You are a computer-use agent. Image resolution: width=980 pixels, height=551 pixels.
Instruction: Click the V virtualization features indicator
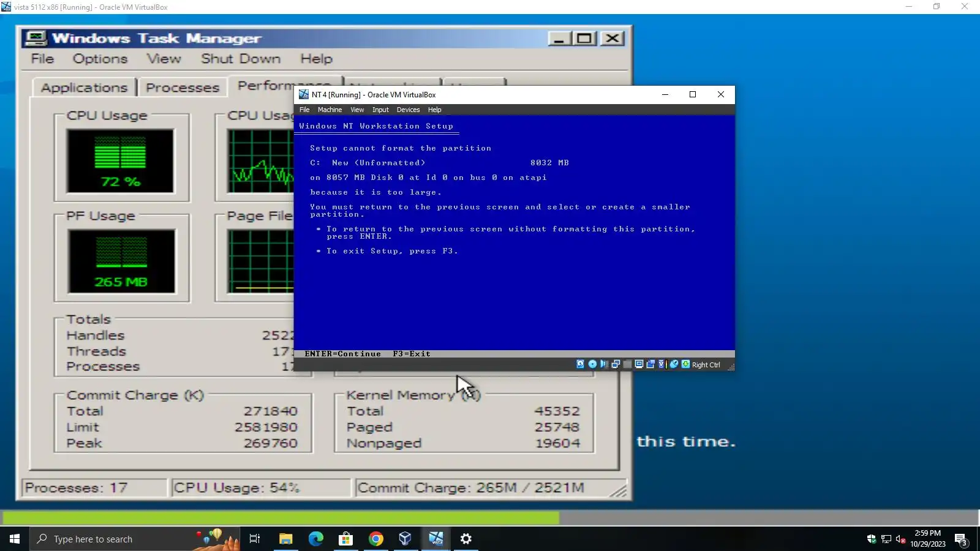click(661, 364)
